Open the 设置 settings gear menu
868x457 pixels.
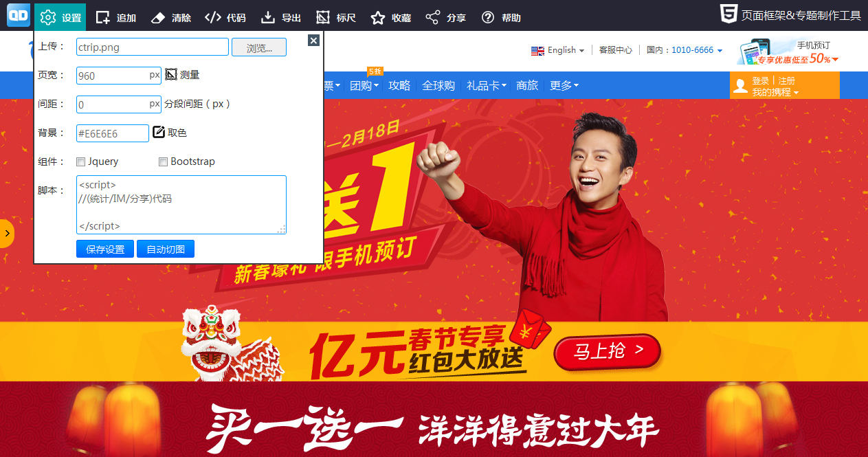pyautogui.click(x=60, y=17)
